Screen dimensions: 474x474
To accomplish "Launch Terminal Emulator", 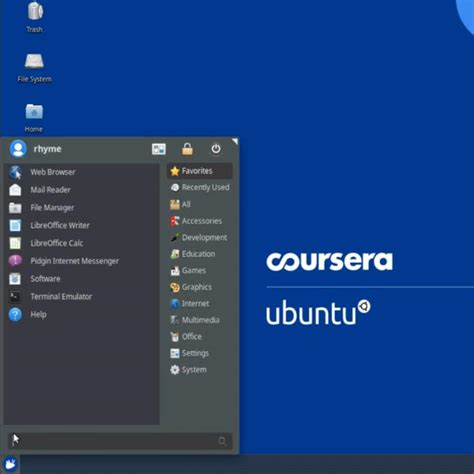I will click(82, 297).
